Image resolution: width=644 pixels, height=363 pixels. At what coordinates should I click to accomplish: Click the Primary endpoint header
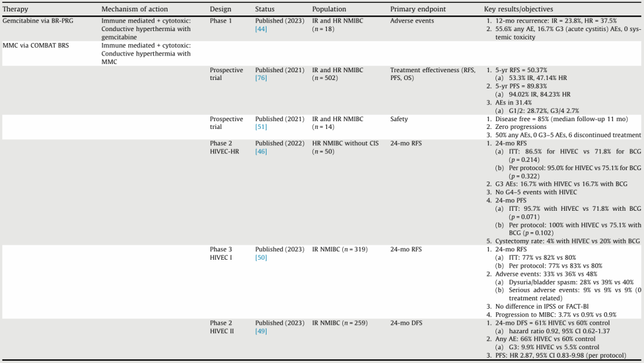click(417, 9)
